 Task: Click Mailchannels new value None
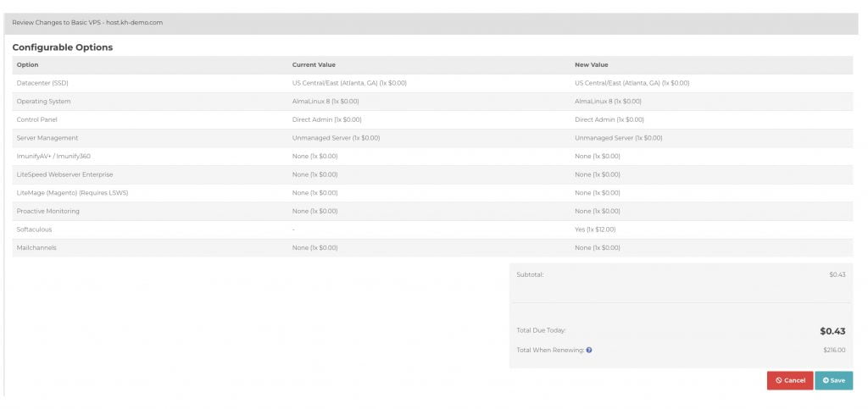[x=598, y=247]
